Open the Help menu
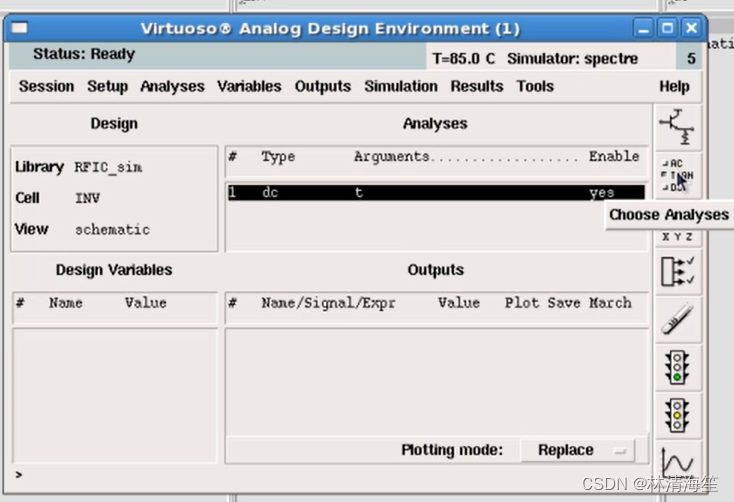The image size is (734, 502). coord(674,87)
